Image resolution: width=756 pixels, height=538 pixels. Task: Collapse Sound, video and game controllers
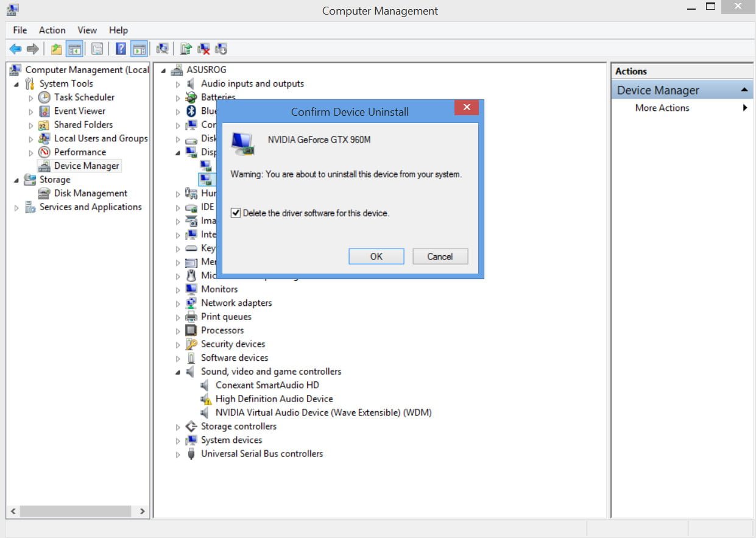(x=178, y=372)
